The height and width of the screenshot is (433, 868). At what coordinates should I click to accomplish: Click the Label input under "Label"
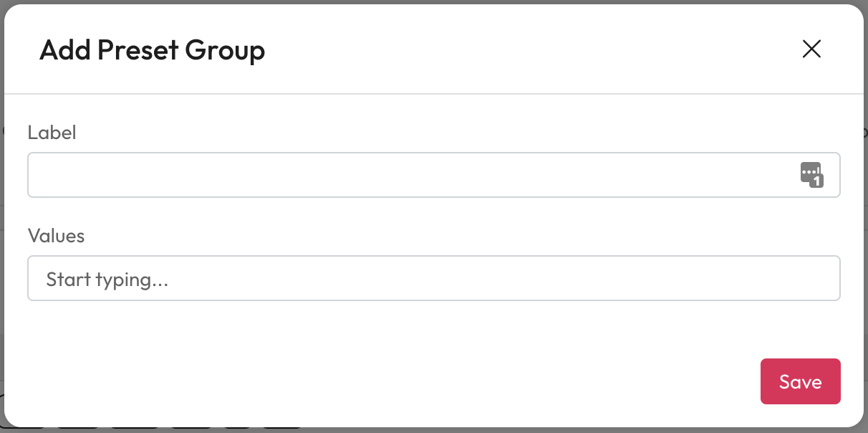(412, 175)
